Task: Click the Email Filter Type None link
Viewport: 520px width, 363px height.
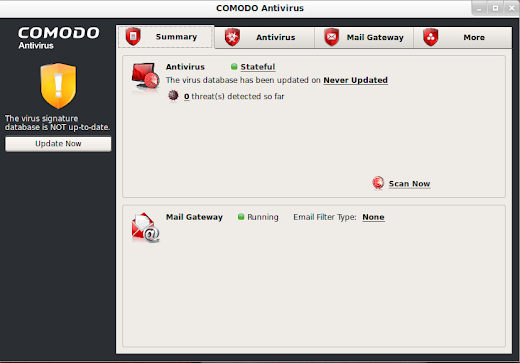Action: coord(373,217)
